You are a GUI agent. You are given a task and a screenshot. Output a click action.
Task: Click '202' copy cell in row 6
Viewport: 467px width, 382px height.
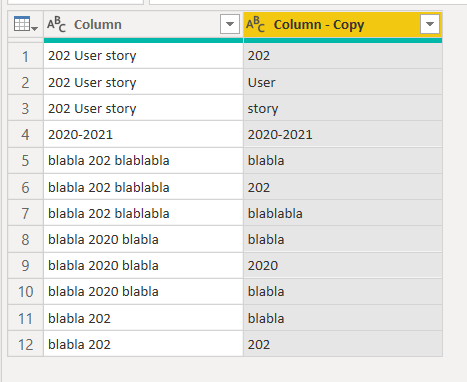343,187
